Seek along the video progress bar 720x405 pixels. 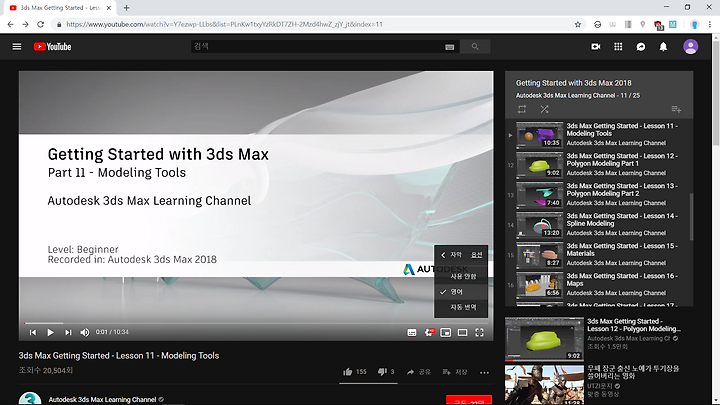tap(256, 323)
